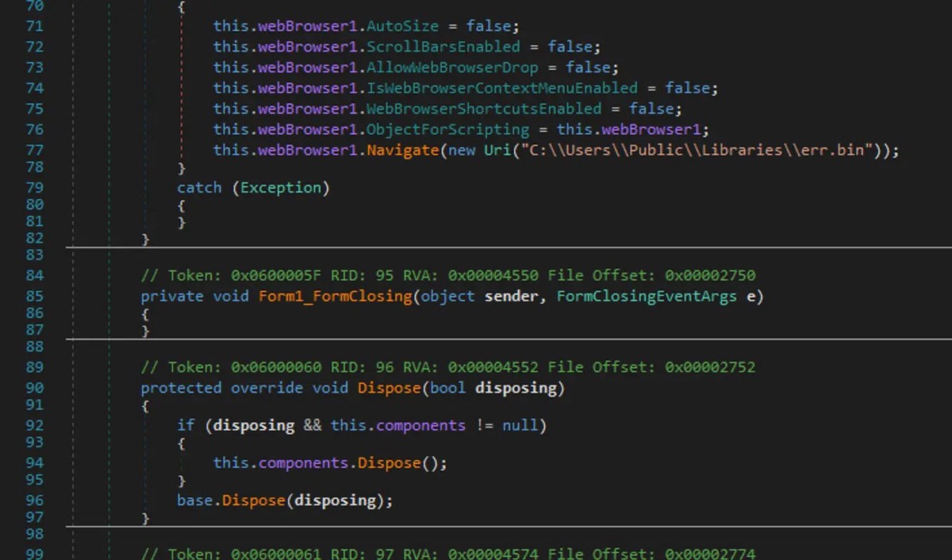Viewport: 952px width, 560px height.
Task: Select the ObjectForScripting property
Action: 447,129
